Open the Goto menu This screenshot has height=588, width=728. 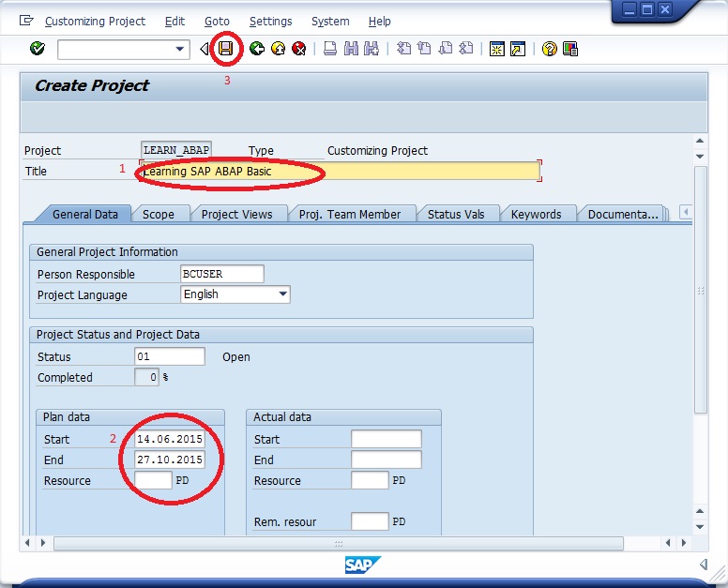(217, 22)
